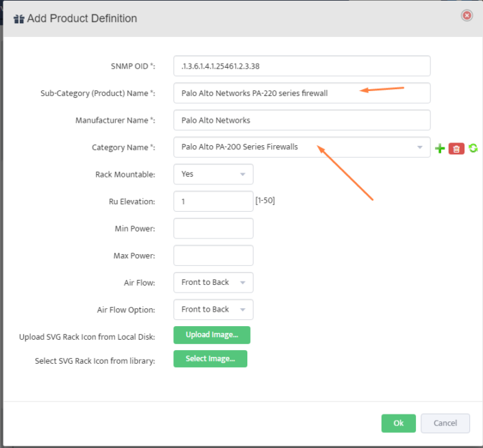Click the Ru Elevation number field
Image resolution: width=483 pixels, height=448 pixels.
(213, 201)
